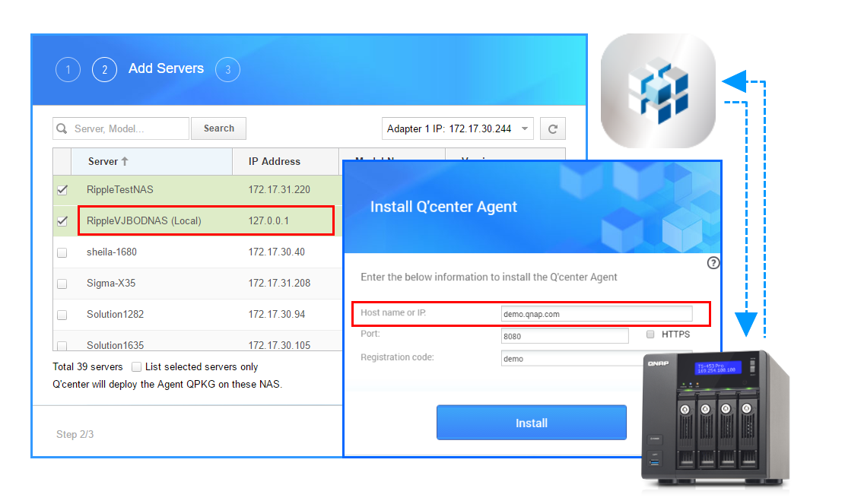This screenshot has height=504, width=845.
Task: Open the help question mark icon
Action: (x=713, y=263)
